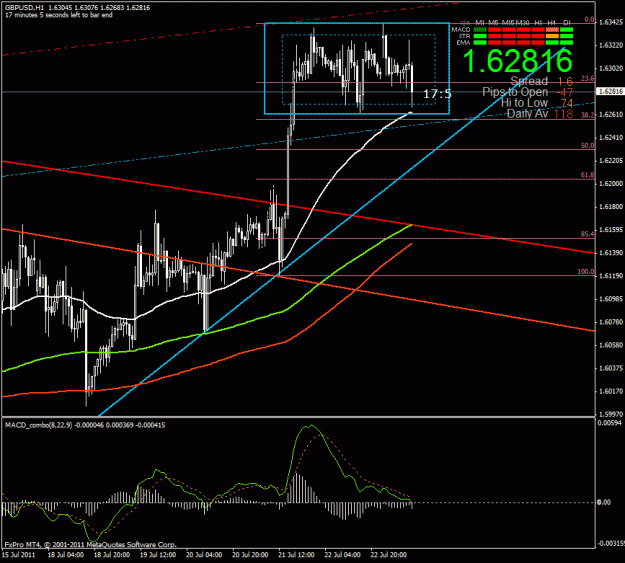This screenshot has width=625, height=563.
Task: Click the 85.4 Fibonacci level label
Action: click(x=588, y=234)
